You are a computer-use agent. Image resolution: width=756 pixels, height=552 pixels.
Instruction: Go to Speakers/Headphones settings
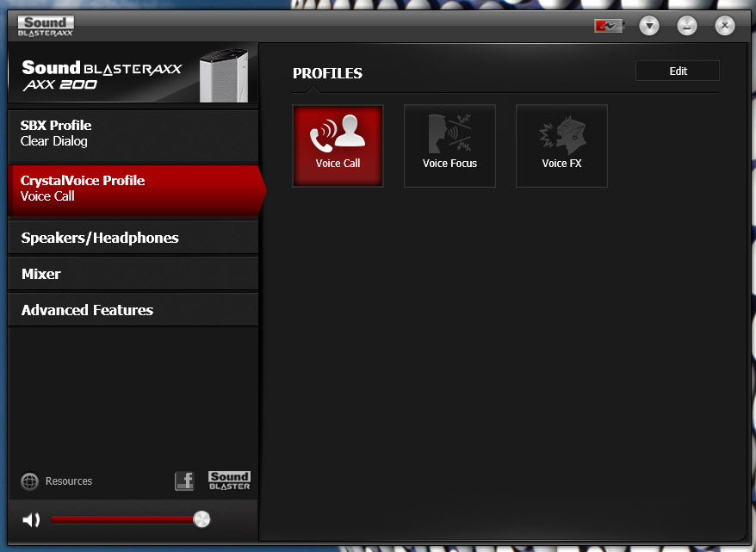pyautogui.click(x=133, y=237)
